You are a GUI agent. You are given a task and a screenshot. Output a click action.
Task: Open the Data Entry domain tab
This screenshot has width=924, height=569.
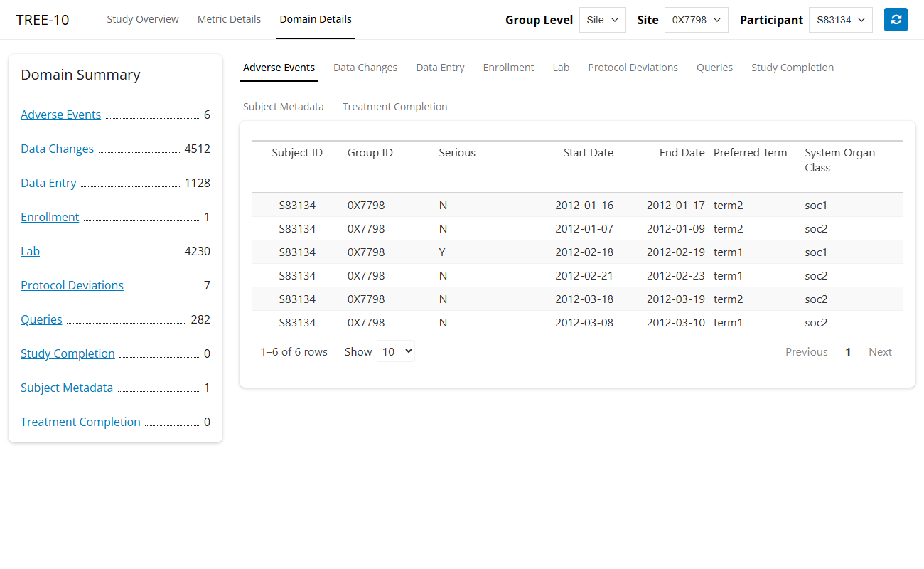coord(440,68)
